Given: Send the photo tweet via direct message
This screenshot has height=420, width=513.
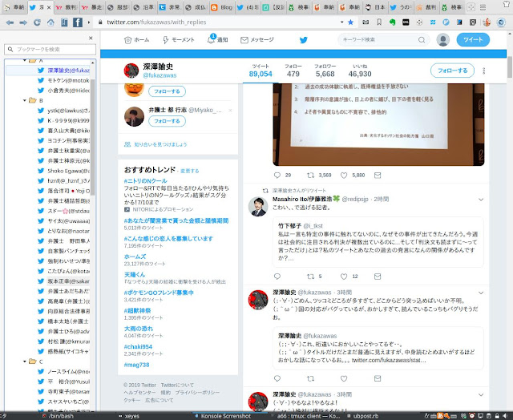Looking at the screenshot, I should (x=378, y=176).
